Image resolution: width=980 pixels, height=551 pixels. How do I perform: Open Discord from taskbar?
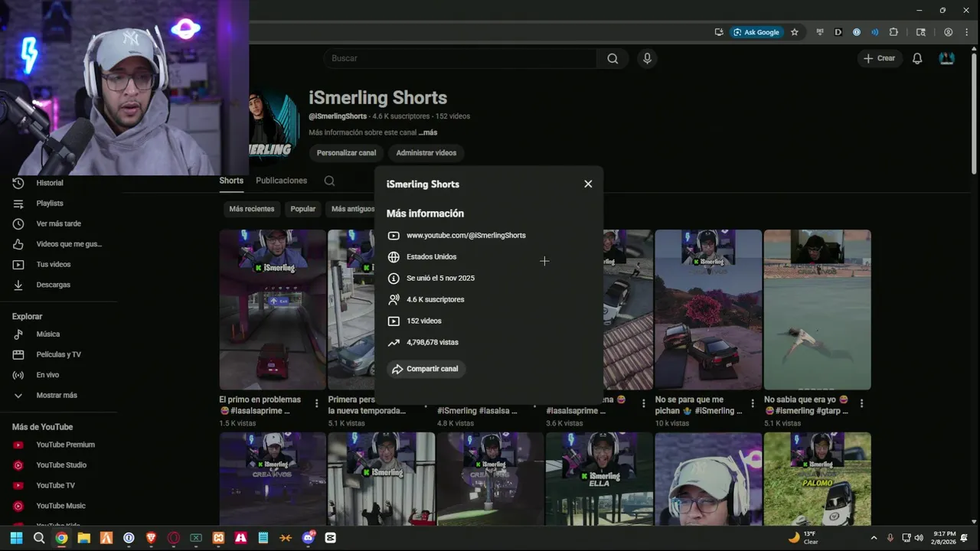(309, 538)
